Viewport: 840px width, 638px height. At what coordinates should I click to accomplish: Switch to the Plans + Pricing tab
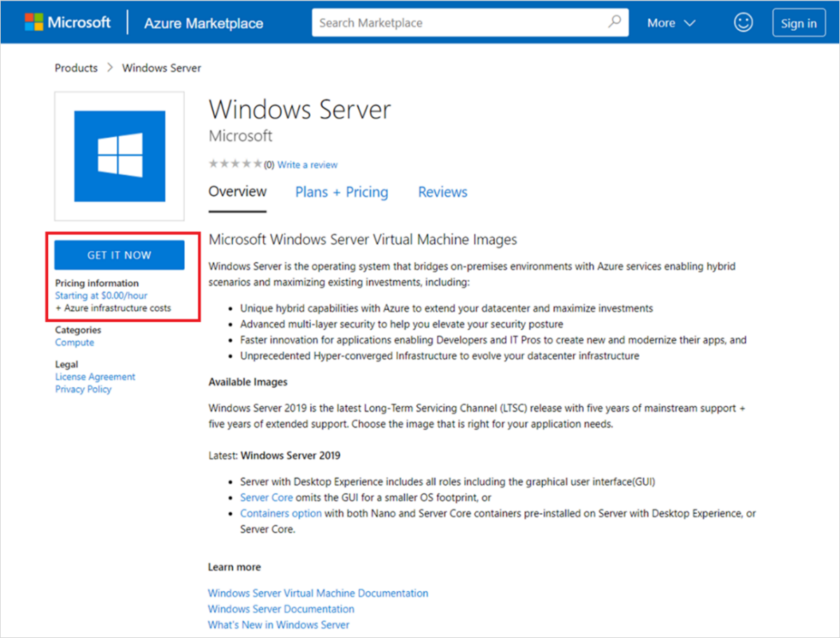click(x=342, y=192)
